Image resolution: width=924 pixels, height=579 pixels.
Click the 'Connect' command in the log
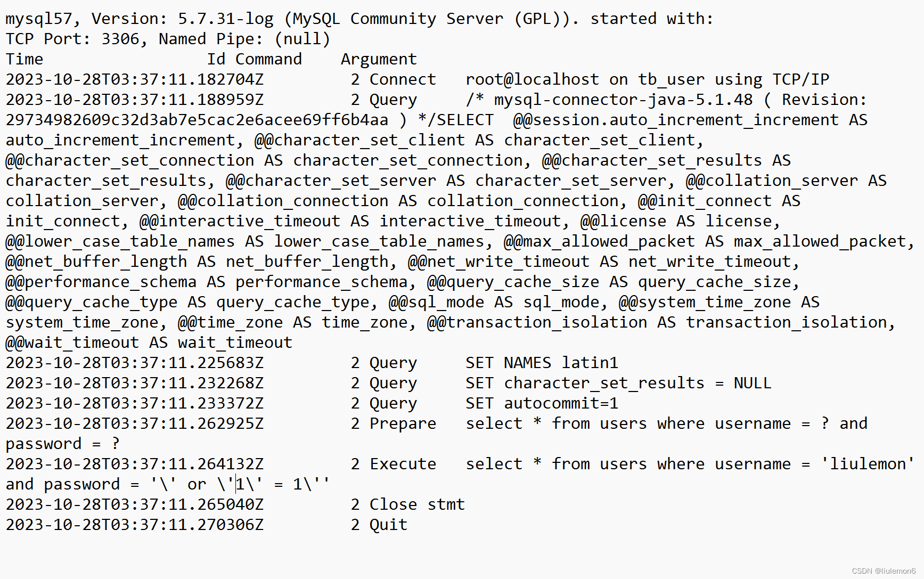403,79
